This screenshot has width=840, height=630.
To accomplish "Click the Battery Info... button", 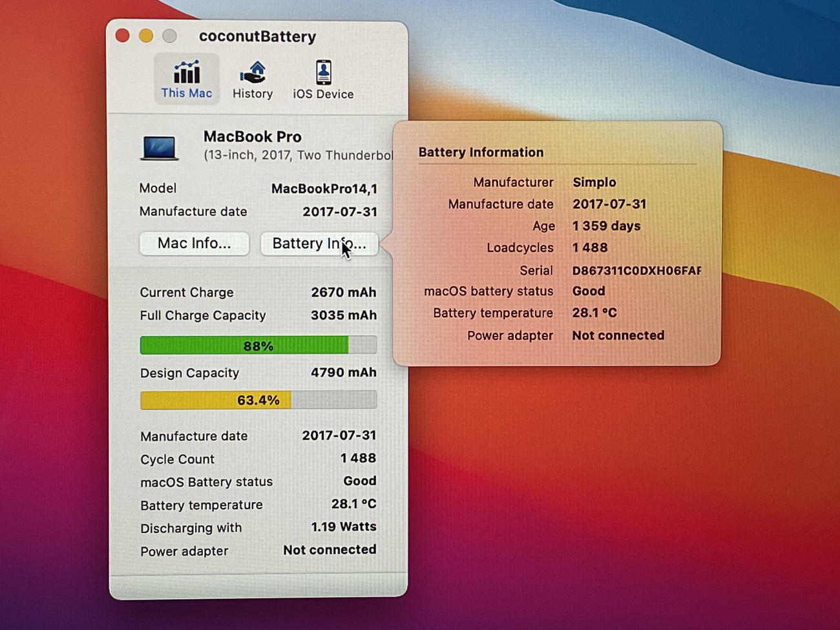I will (319, 244).
